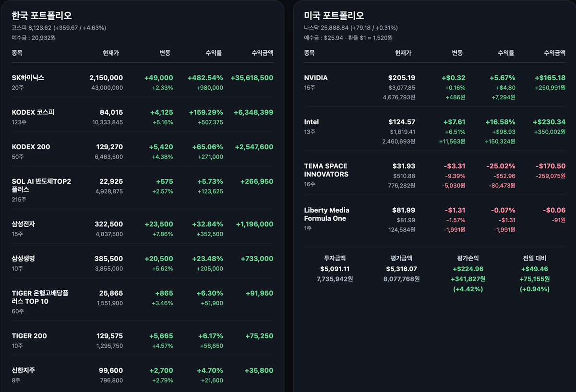Sort US portfolio by 수익금액 header
This screenshot has width=576, height=392.
[x=554, y=53]
